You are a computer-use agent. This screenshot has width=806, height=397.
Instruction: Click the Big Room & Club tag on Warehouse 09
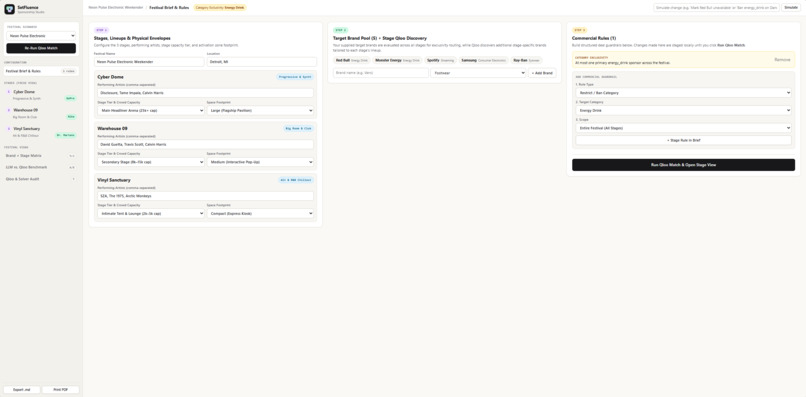pyautogui.click(x=299, y=128)
